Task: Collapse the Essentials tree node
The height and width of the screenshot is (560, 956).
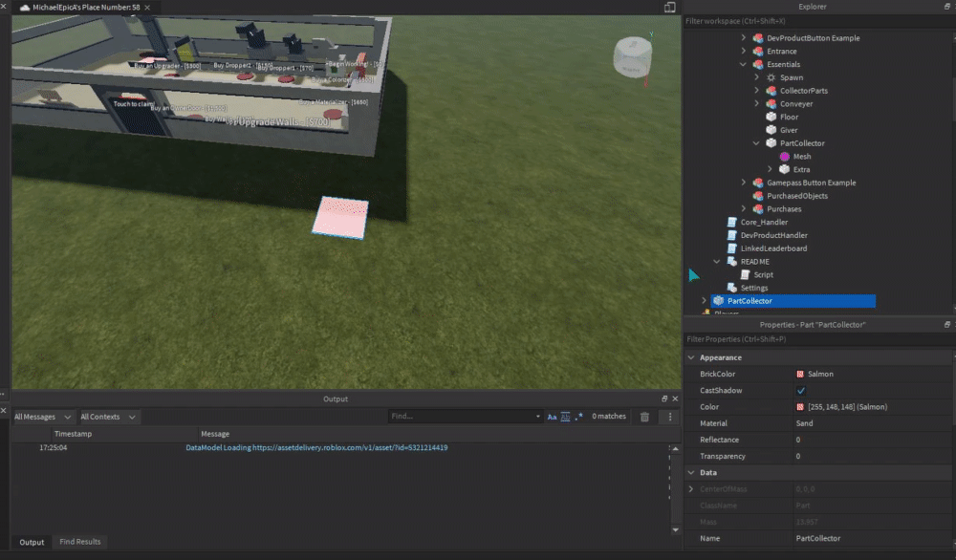Action: click(743, 65)
